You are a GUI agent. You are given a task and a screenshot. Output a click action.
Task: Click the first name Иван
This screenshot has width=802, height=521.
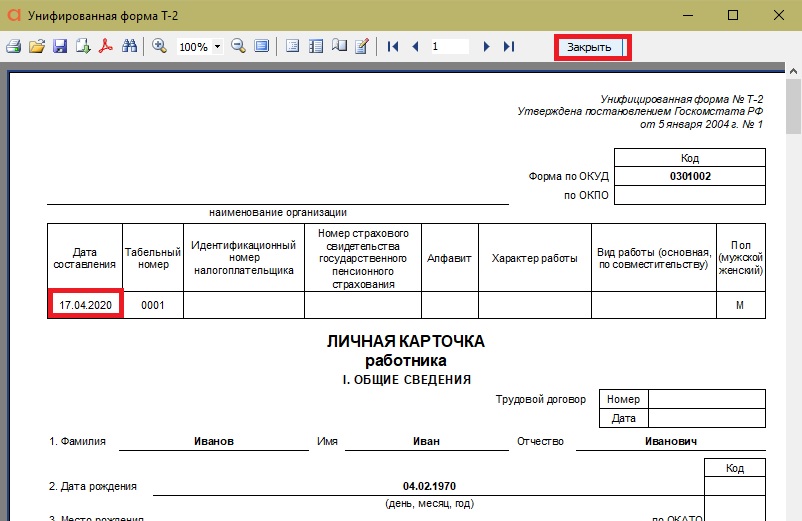pyautogui.click(x=427, y=441)
